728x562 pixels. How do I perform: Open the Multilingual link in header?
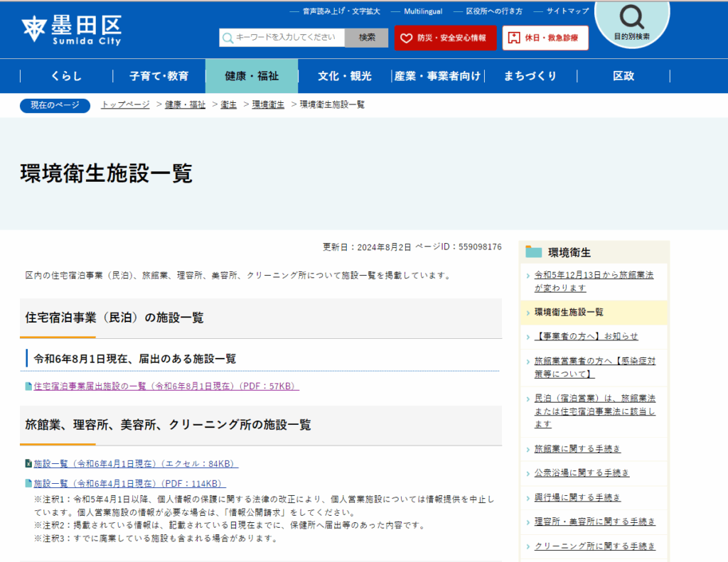tap(422, 11)
